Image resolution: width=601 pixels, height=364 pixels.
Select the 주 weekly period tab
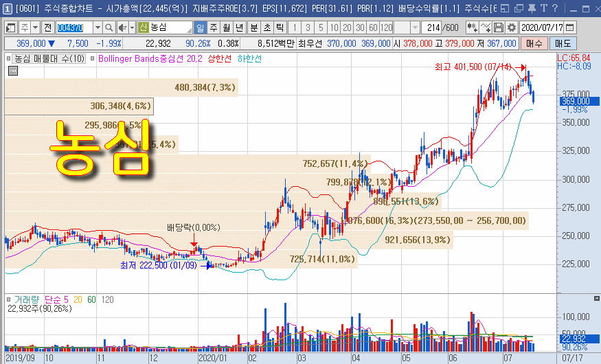pyautogui.click(x=214, y=27)
